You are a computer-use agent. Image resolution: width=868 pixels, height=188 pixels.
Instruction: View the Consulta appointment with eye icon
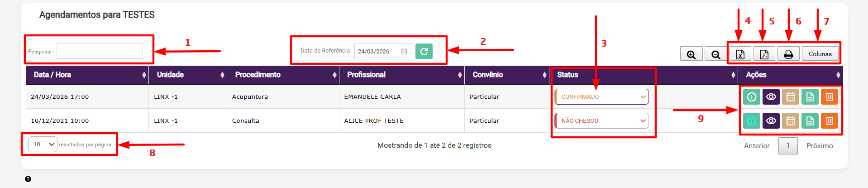pos(771,121)
